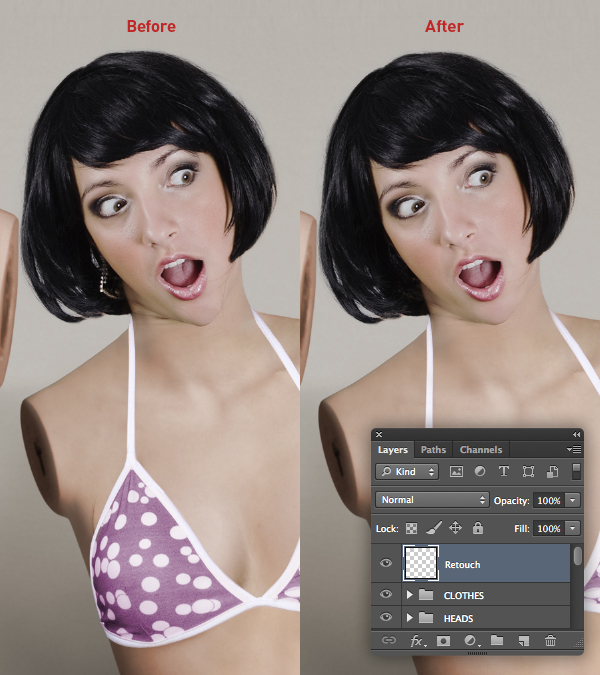Open the Kind filter type dropdown

pyautogui.click(x=407, y=472)
